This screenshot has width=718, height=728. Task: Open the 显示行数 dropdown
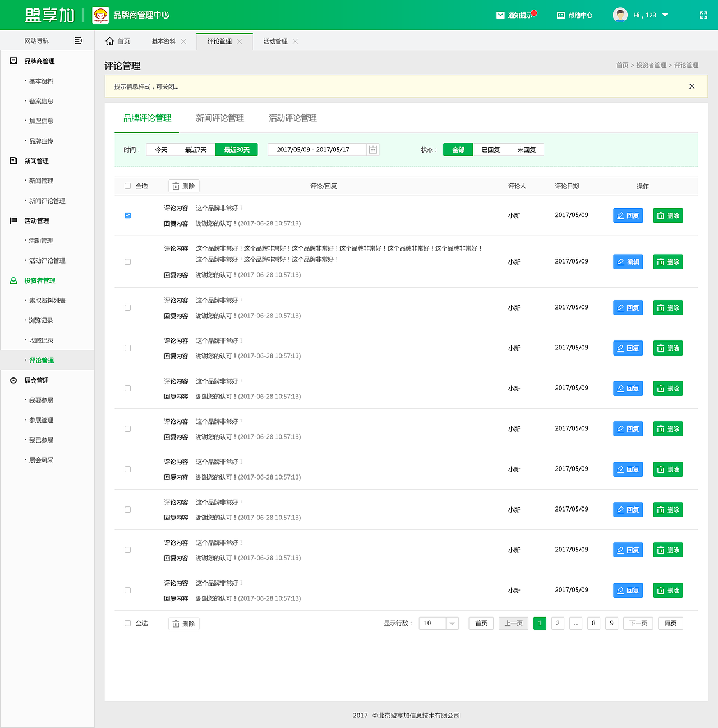(x=439, y=624)
